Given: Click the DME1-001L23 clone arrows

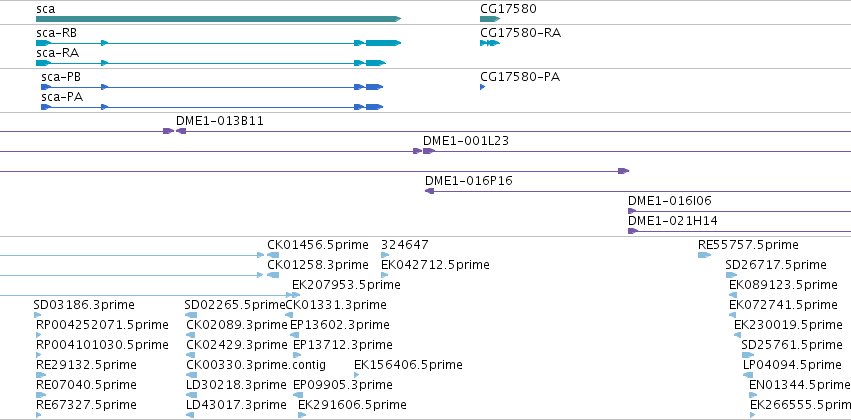Looking at the screenshot, I should click(x=424, y=151).
